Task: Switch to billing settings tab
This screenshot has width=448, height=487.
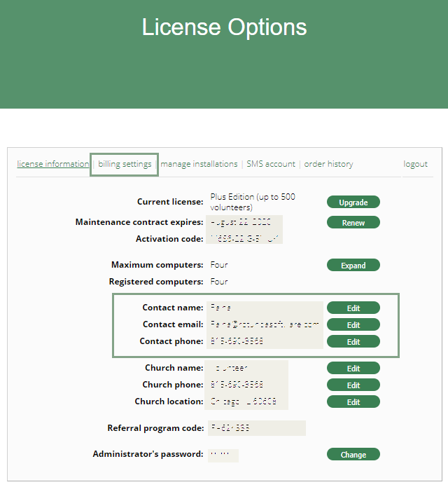Action: (x=125, y=164)
